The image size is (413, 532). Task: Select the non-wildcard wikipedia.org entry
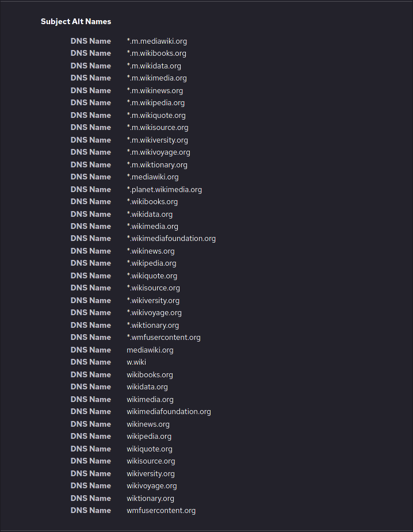click(149, 437)
